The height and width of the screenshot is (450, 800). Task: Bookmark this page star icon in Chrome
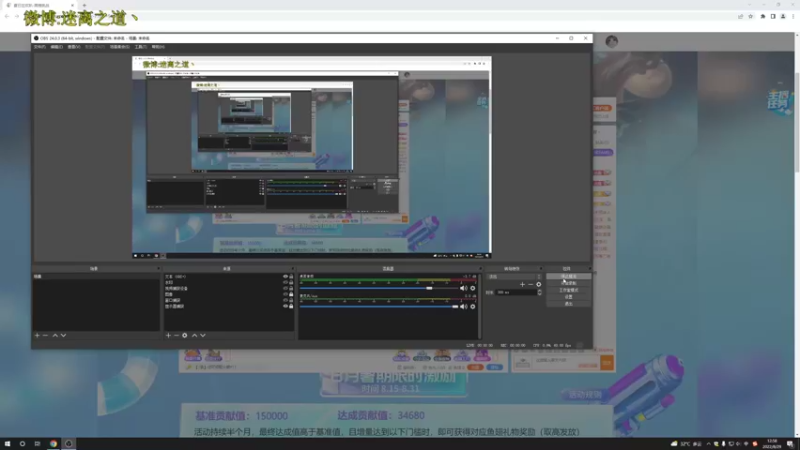pyautogui.click(x=751, y=16)
